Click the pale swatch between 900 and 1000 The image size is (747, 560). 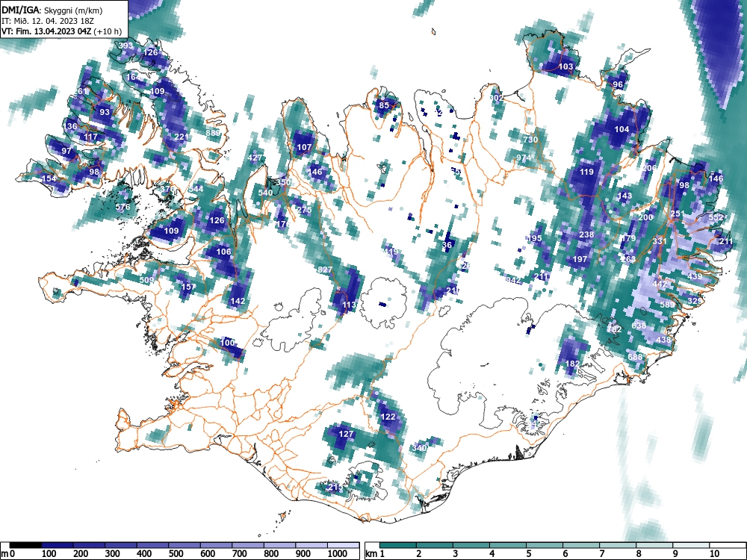(x=311, y=544)
